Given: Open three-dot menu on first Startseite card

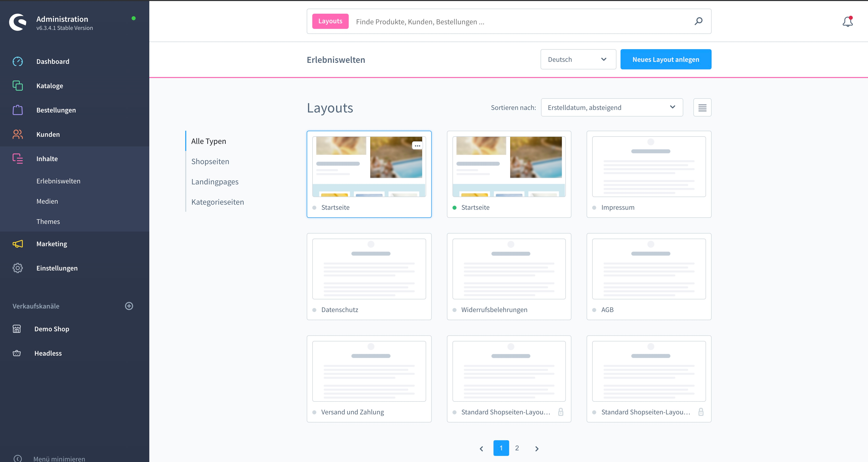Looking at the screenshot, I should click(417, 146).
